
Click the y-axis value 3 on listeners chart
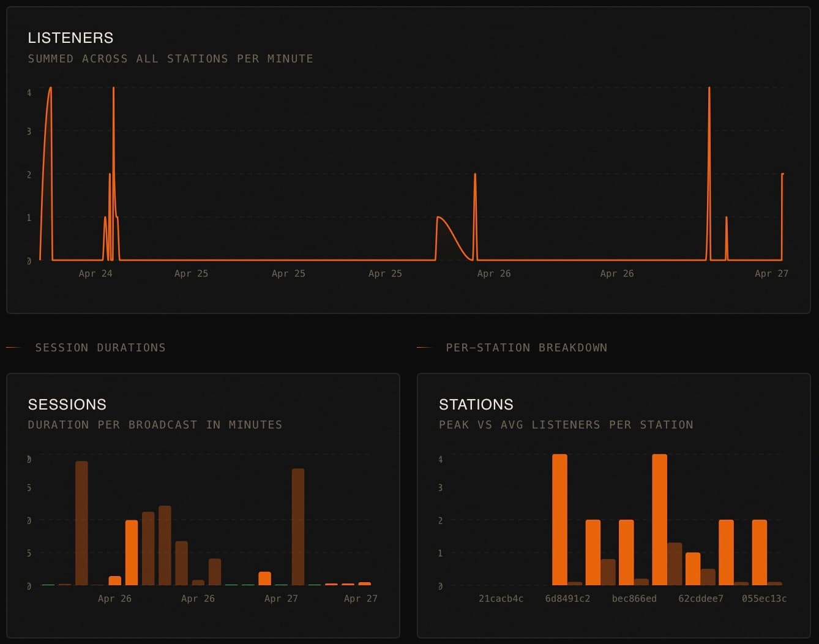[29, 131]
